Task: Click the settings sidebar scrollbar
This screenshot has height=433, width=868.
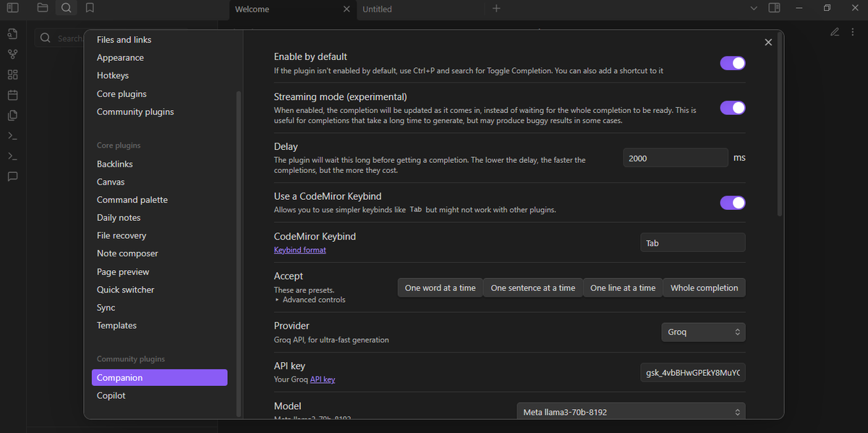Action: [x=238, y=253]
